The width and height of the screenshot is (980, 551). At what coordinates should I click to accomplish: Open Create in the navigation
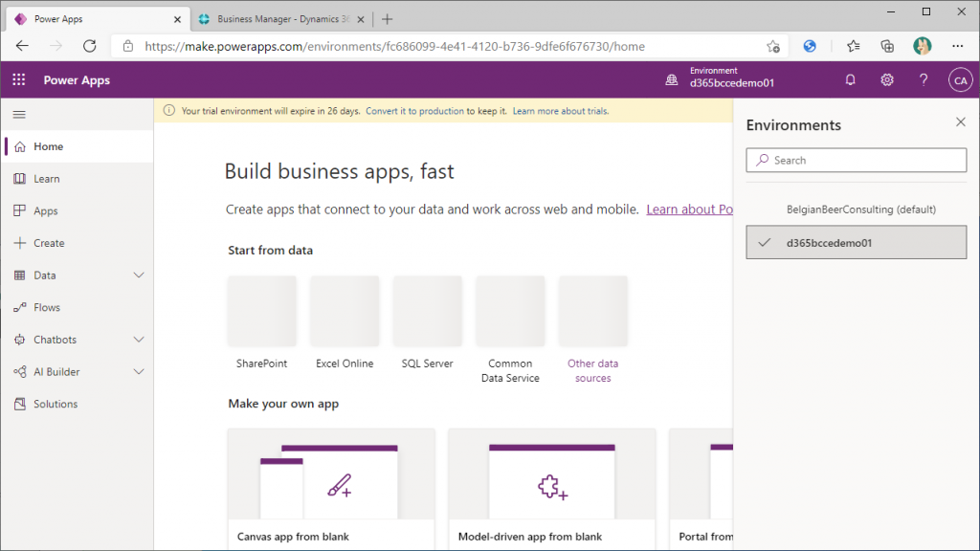(78, 243)
